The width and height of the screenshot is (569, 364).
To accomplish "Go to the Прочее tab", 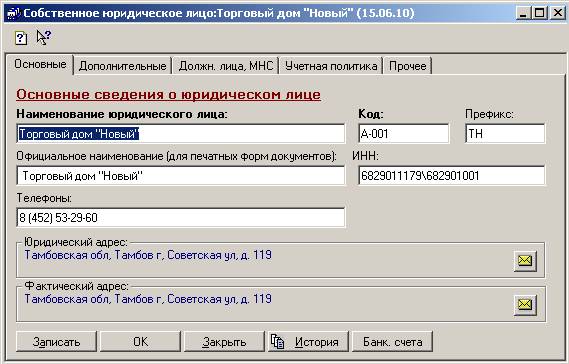I will pos(408,66).
